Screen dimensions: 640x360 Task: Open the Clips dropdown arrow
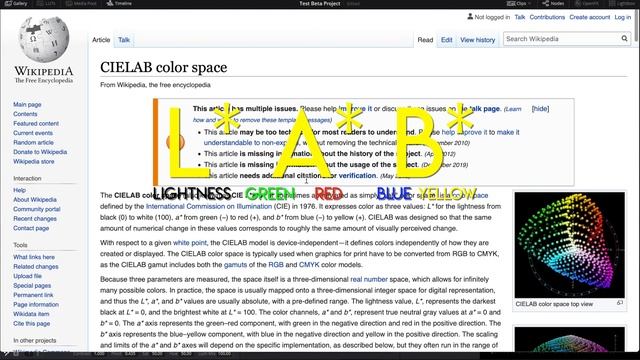pyautogui.click(x=529, y=3)
